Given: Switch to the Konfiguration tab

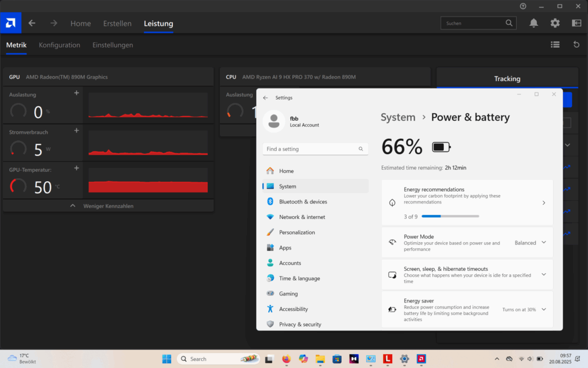Looking at the screenshot, I should [x=59, y=45].
